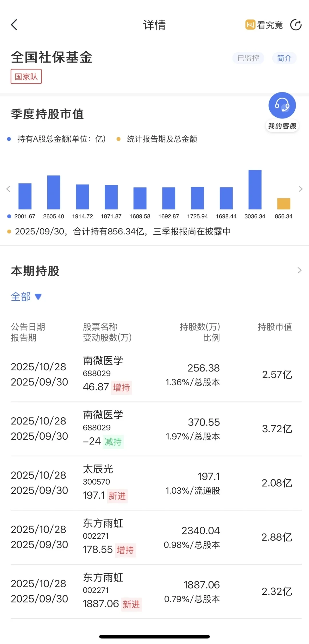
Task: Go back with the left arrow icon
Action: (x=14, y=25)
